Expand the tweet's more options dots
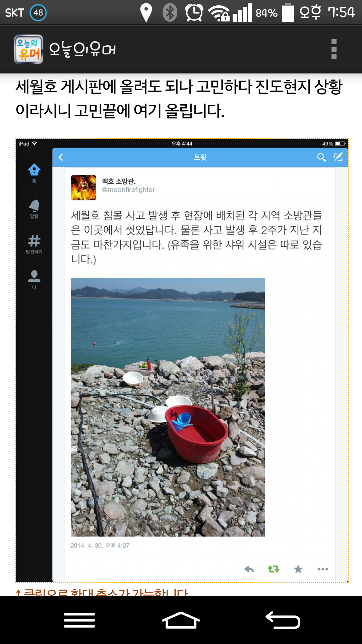The image size is (362, 644). point(323,569)
